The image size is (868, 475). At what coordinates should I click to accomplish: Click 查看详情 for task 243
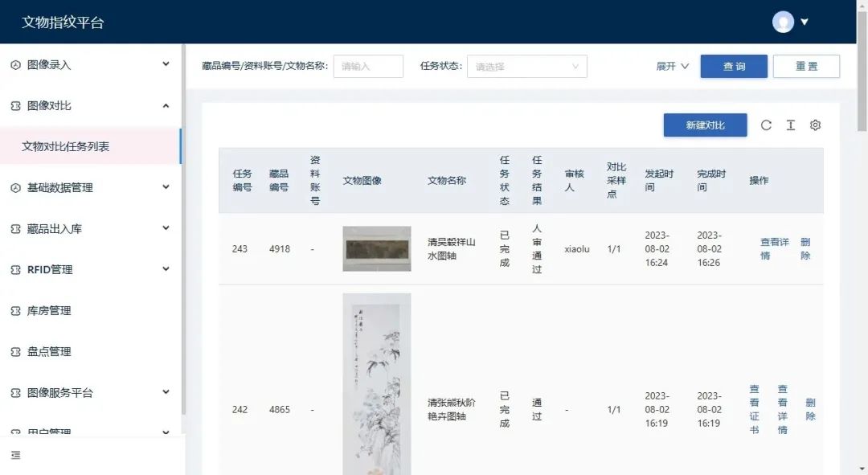coord(774,248)
